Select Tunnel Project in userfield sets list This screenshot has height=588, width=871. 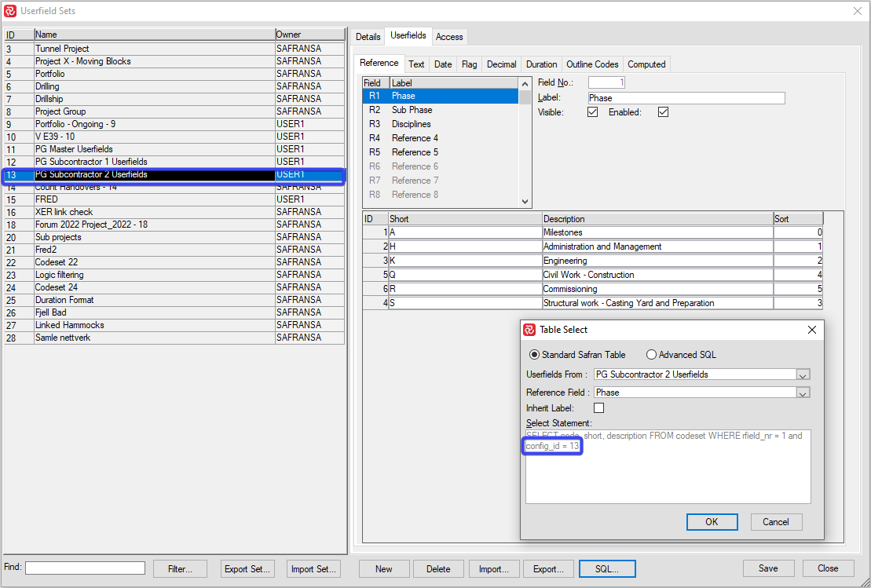pyautogui.click(x=174, y=49)
